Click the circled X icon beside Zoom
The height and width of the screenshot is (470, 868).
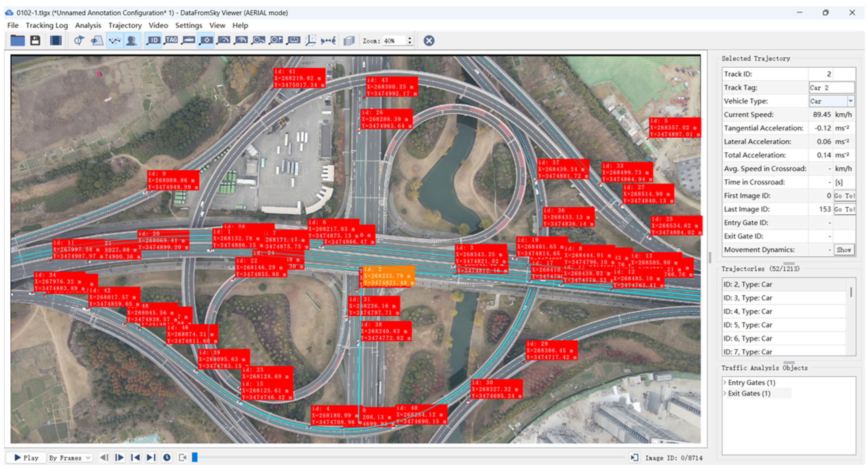coord(429,41)
